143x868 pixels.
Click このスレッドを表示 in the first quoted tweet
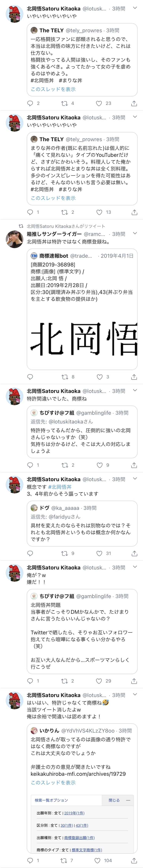tap(53, 89)
